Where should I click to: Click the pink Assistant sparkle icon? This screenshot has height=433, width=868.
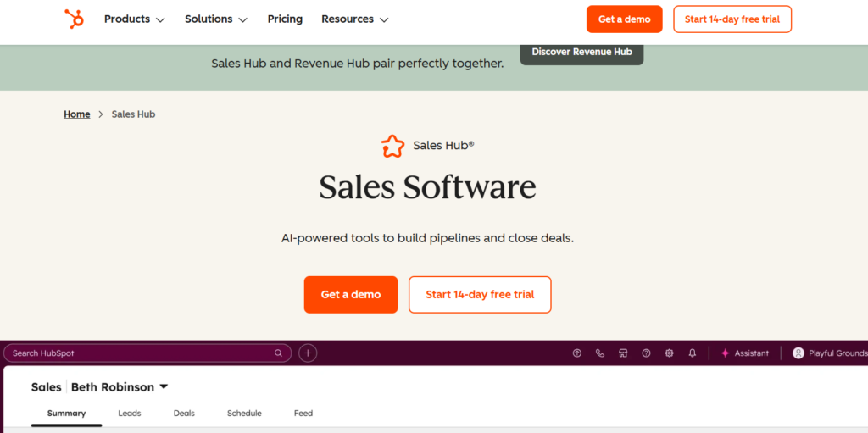point(726,353)
